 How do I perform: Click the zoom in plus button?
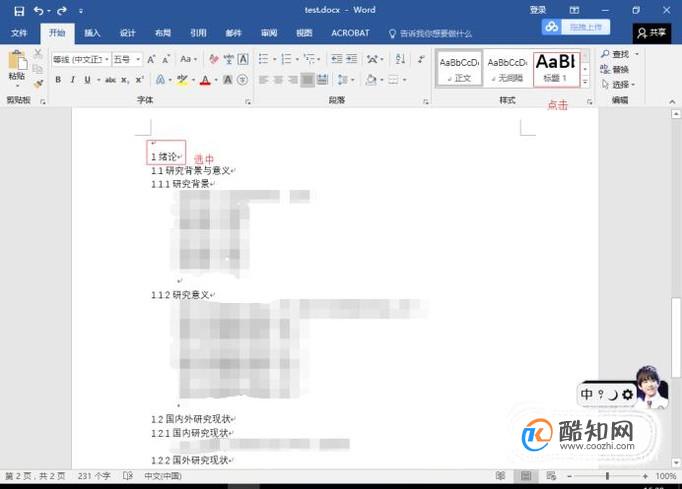645,476
